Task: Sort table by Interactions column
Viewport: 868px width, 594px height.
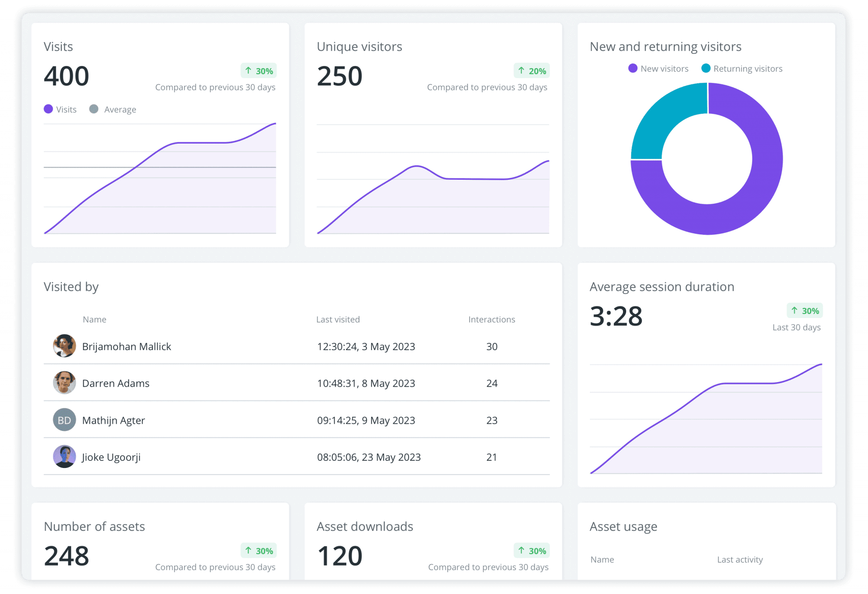Action: pos(491,319)
